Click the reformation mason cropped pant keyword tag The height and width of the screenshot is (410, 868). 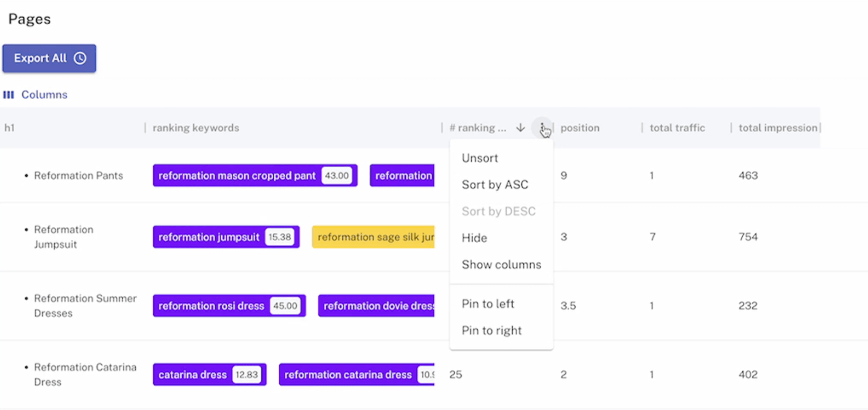255,175
